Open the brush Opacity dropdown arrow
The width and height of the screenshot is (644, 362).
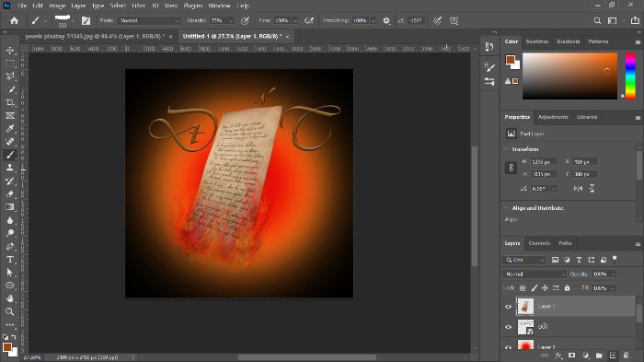click(231, 20)
